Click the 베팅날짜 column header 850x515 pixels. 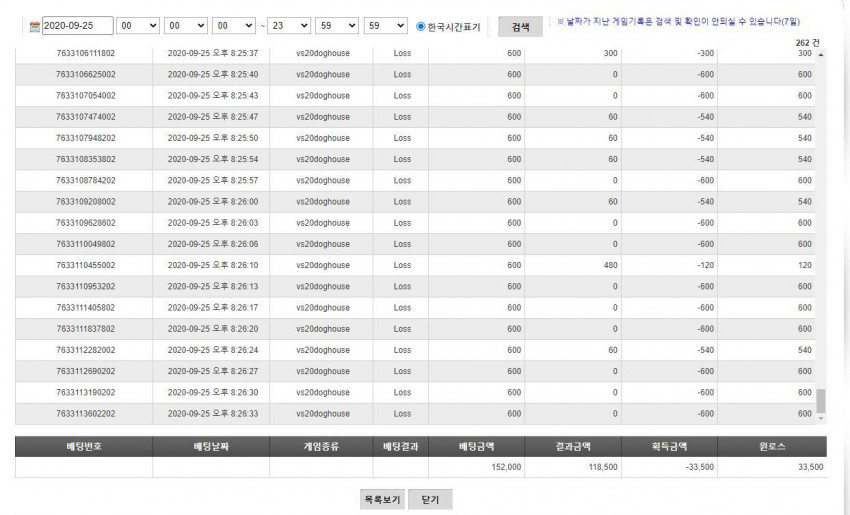click(211, 447)
